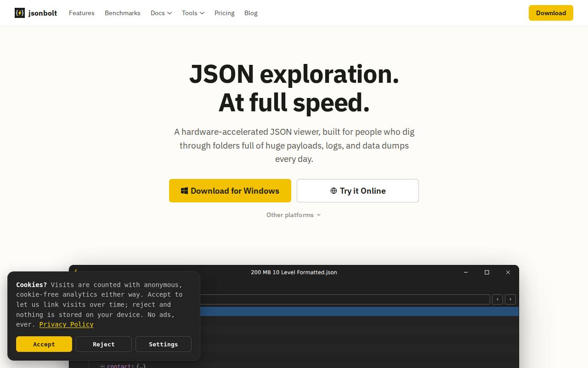Image resolution: width=588 pixels, height=368 pixels.
Task: Visit the Blog link
Action: [x=251, y=13]
